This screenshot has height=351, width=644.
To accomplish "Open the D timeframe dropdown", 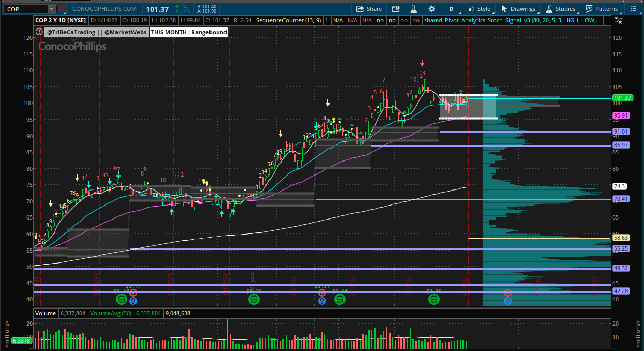I will tap(451, 9).
